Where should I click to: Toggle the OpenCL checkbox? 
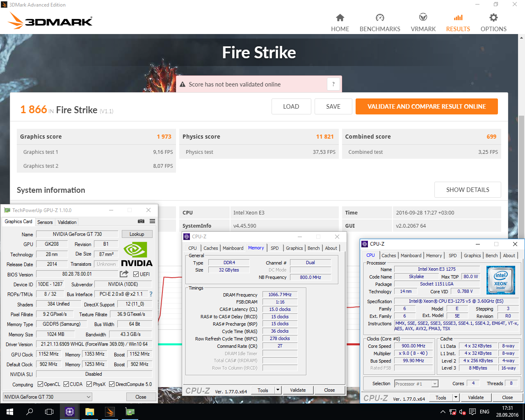click(40, 384)
